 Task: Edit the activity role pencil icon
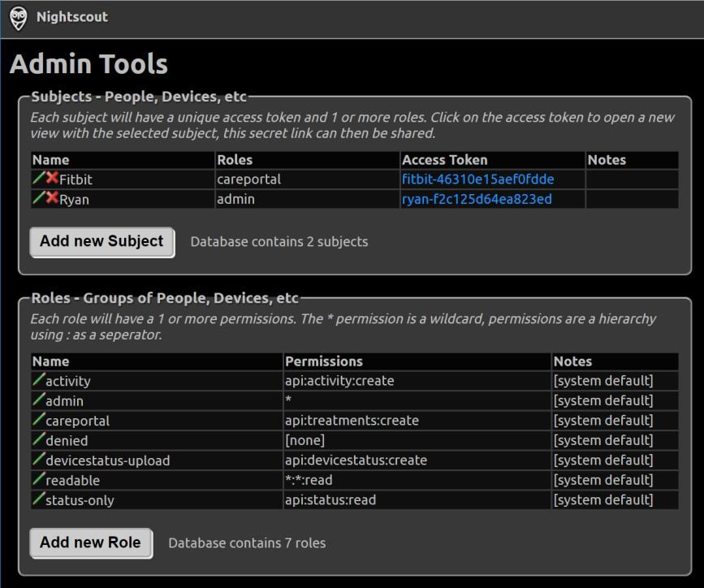click(x=39, y=379)
